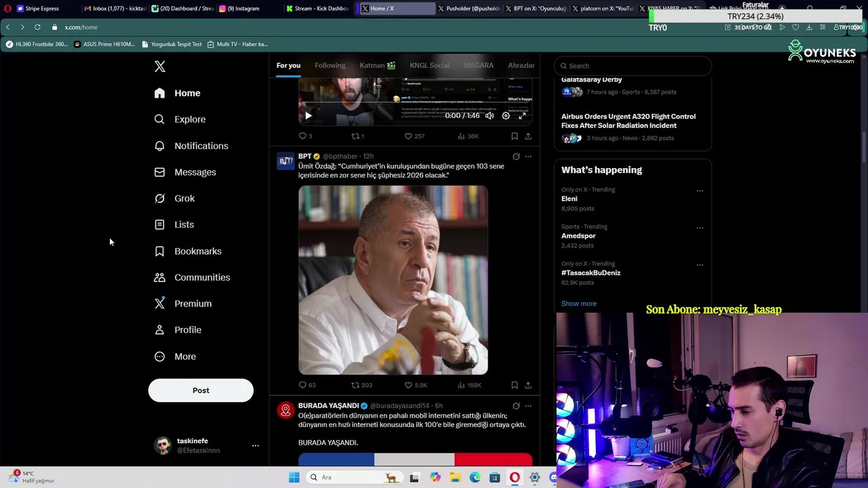
Task: Select the For you tab
Action: coord(288,65)
